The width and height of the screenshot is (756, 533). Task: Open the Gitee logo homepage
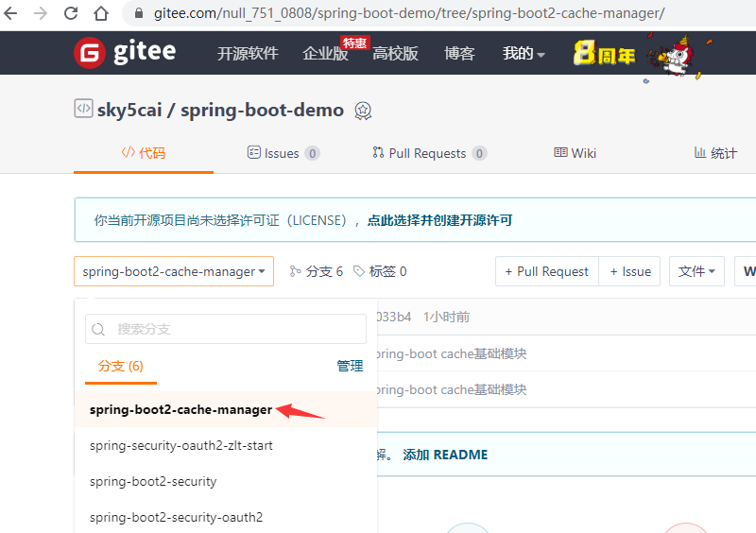(x=125, y=53)
